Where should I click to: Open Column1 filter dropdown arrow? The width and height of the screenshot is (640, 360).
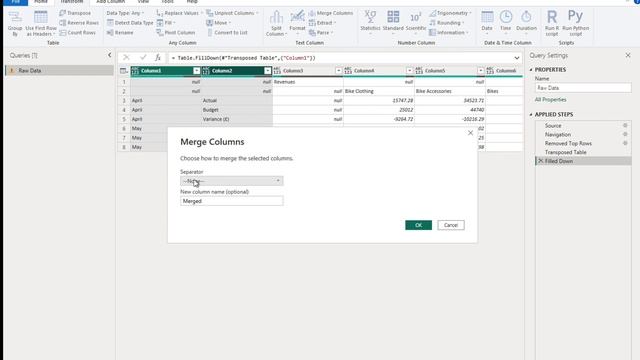(196, 71)
